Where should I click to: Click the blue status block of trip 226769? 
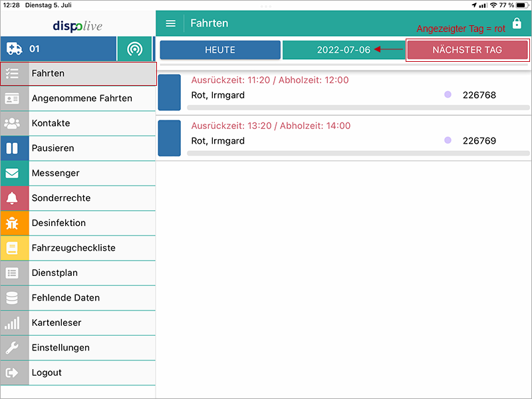click(170, 138)
